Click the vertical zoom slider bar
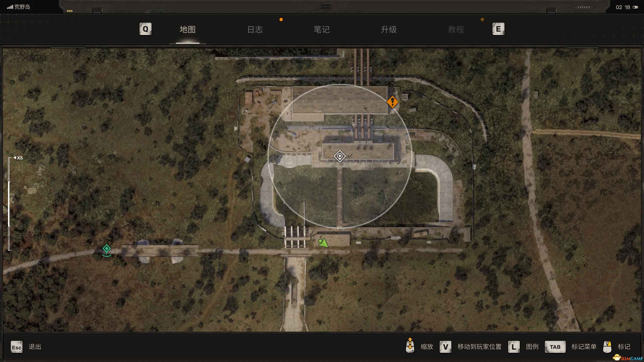The width and height of the screenshot is (644, 362). pos(10,204)
